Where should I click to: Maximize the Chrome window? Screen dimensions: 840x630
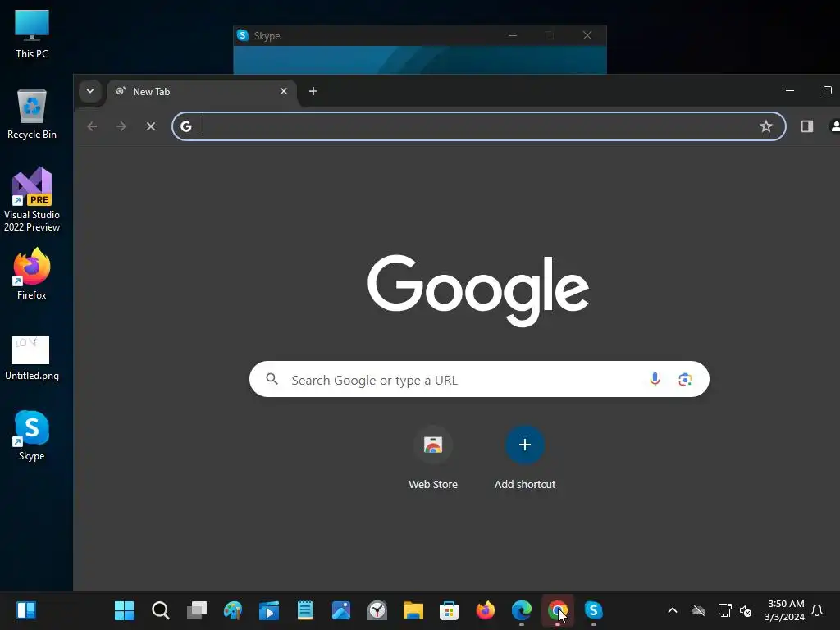827,90
